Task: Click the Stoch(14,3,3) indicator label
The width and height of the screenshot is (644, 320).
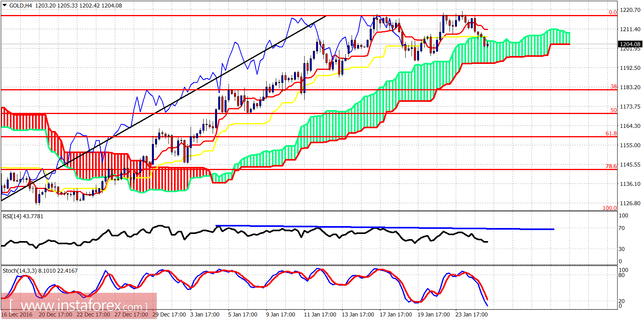Action: pos(40,271)
